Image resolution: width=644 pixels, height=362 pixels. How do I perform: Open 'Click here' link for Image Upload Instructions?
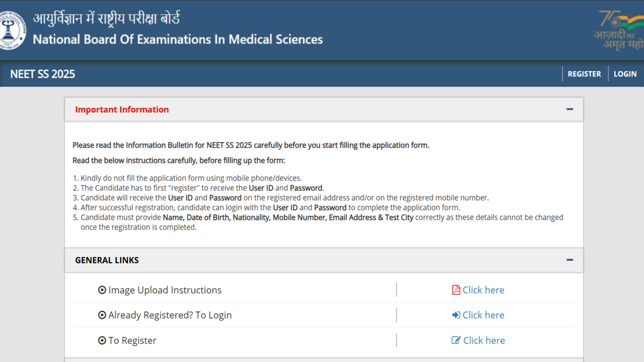tap(483, 290)
